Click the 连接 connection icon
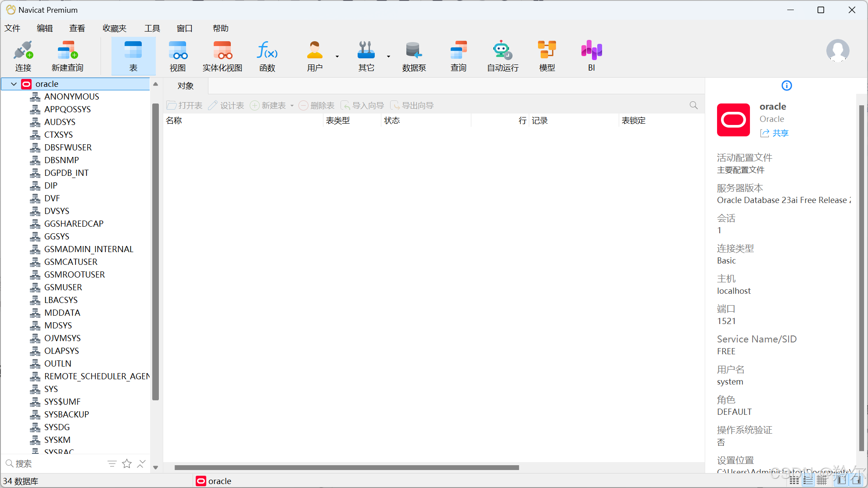868x488 pixels. pos(23,56)
